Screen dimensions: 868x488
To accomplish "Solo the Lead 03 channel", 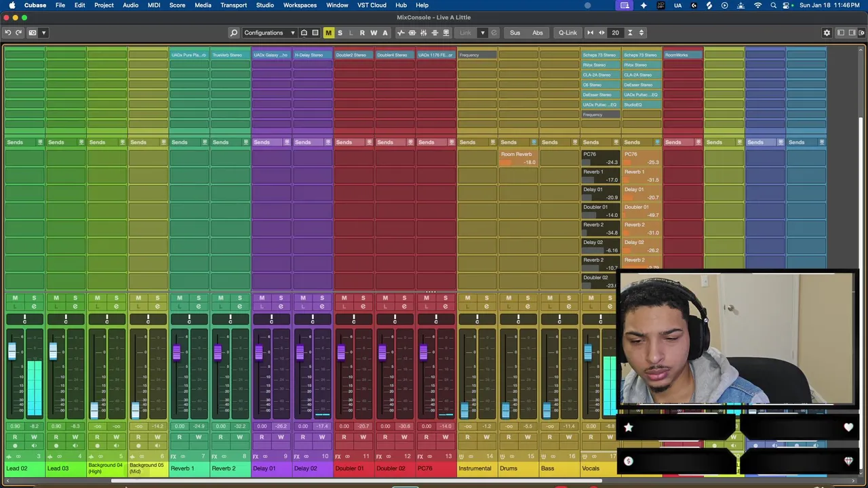I will click(75, 298).
